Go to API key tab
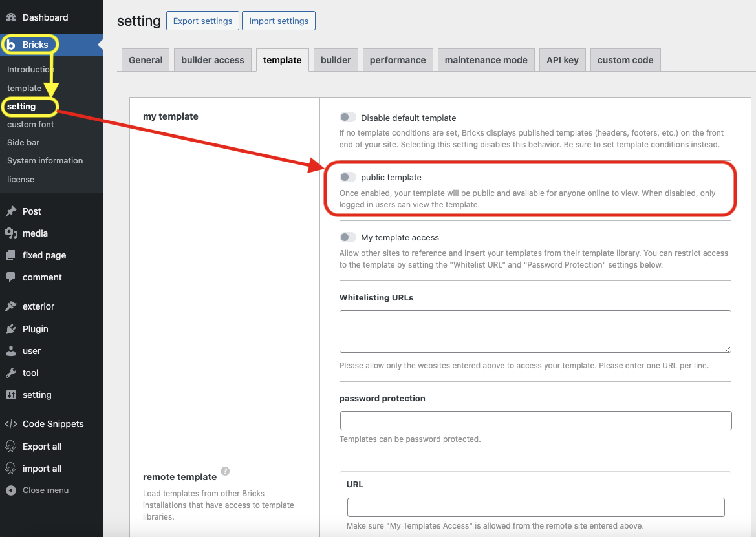Screen dimensions: 756x537 click(x=563, y=60)
